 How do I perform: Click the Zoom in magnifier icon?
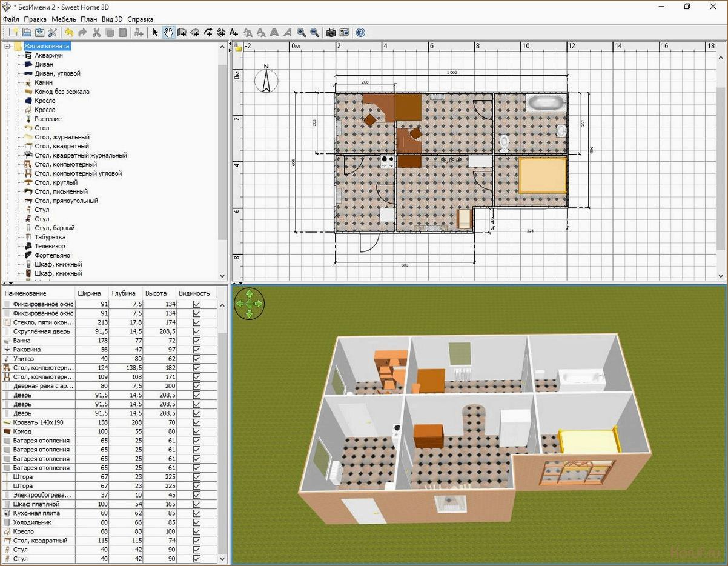pos(301,32)
